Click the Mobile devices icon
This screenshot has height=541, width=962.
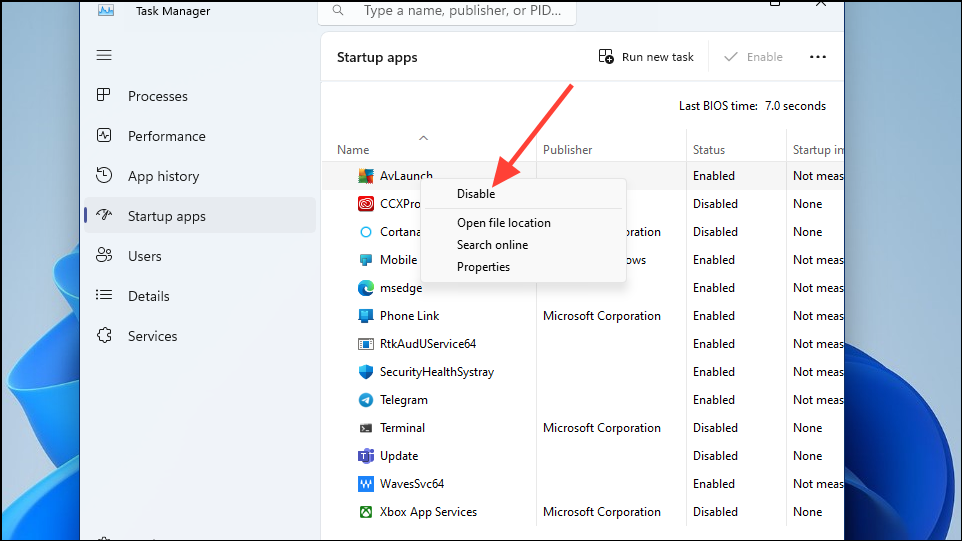point(366,260)
